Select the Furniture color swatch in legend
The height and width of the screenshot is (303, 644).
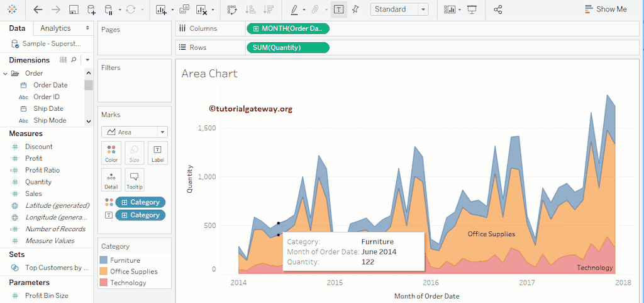point(104,260)
